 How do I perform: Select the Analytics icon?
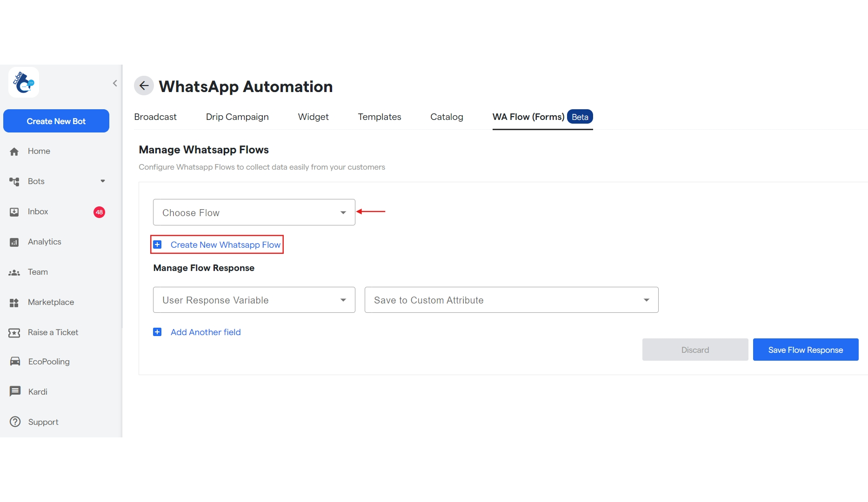tap(14, 242)
